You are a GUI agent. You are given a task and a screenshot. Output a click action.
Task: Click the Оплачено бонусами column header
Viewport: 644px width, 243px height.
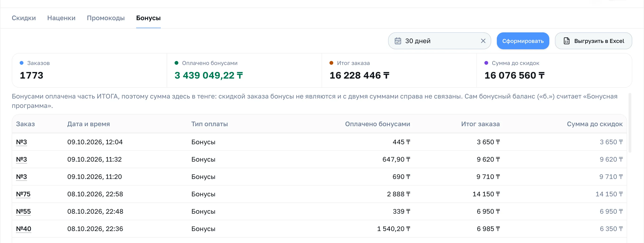point(378,124)
